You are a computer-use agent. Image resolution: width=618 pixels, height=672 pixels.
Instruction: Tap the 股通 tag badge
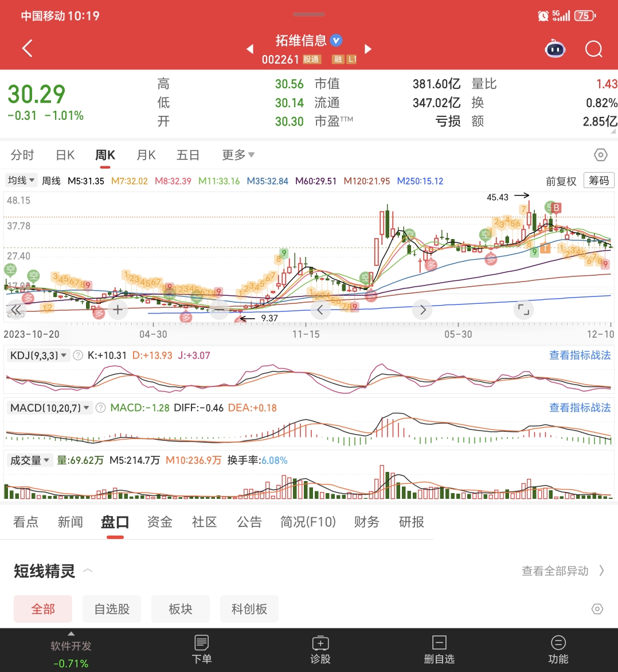[x=311, y=59]
